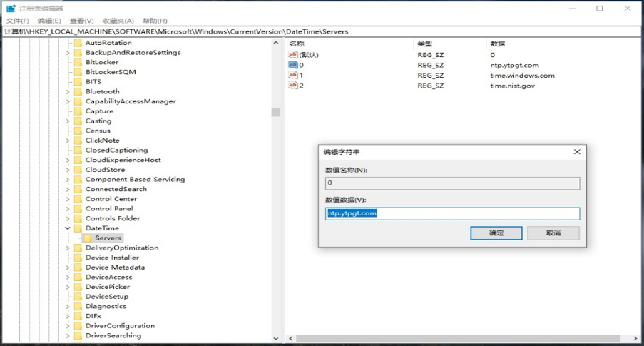This screenshot has height=346, width=644.
Task: Click the Bluetooth folder icon
Action: point(78,91)
